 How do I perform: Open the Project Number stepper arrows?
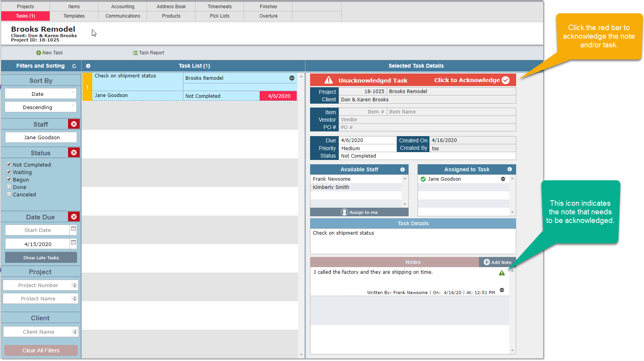pos(74,286)
